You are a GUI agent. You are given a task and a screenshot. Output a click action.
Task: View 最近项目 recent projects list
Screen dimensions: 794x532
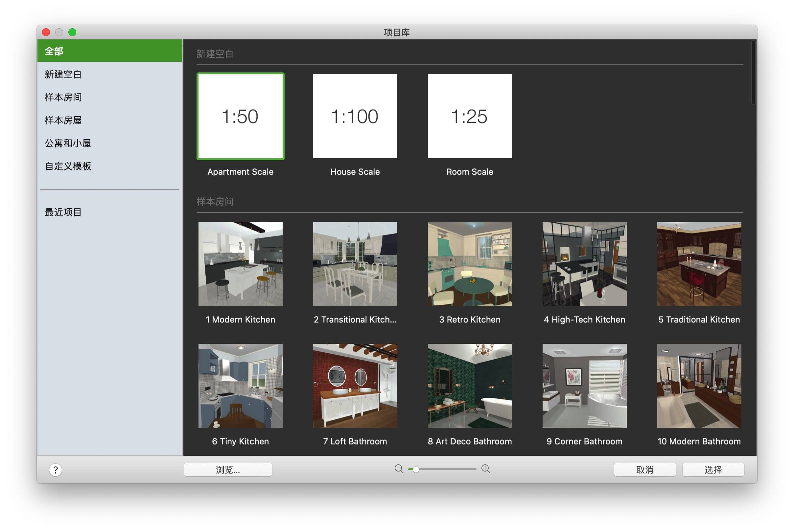click(63, 212)
